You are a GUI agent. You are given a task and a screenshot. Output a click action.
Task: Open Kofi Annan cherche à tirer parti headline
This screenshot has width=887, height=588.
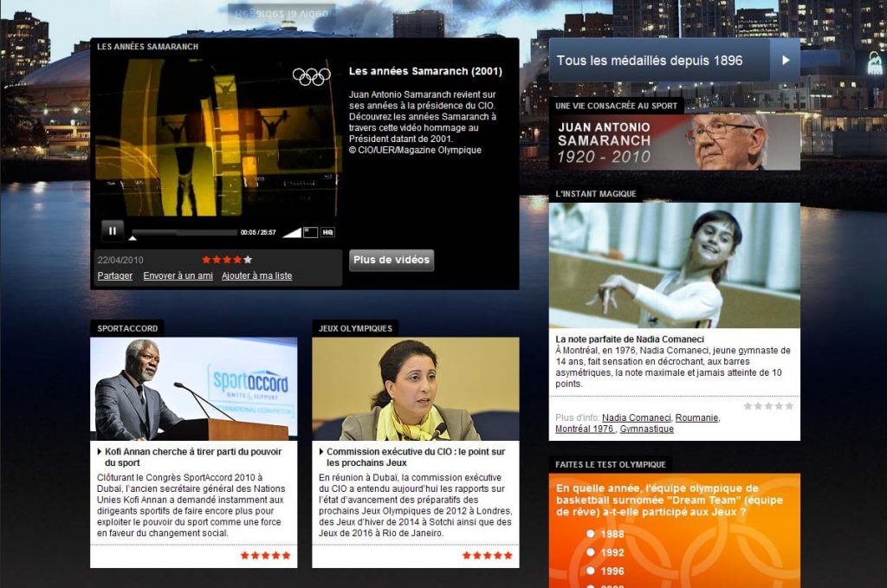[x=193, y=457]
